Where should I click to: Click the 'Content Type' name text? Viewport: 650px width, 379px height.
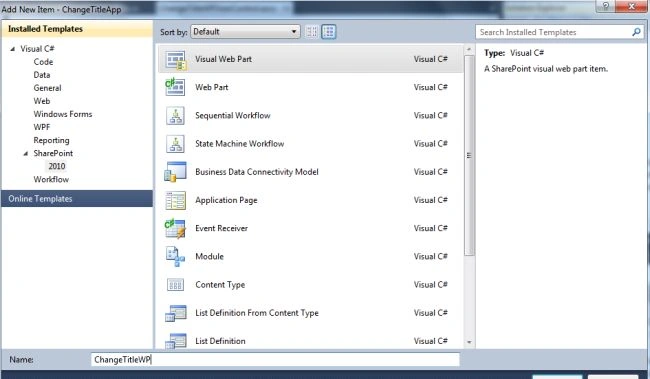point(220,285)
